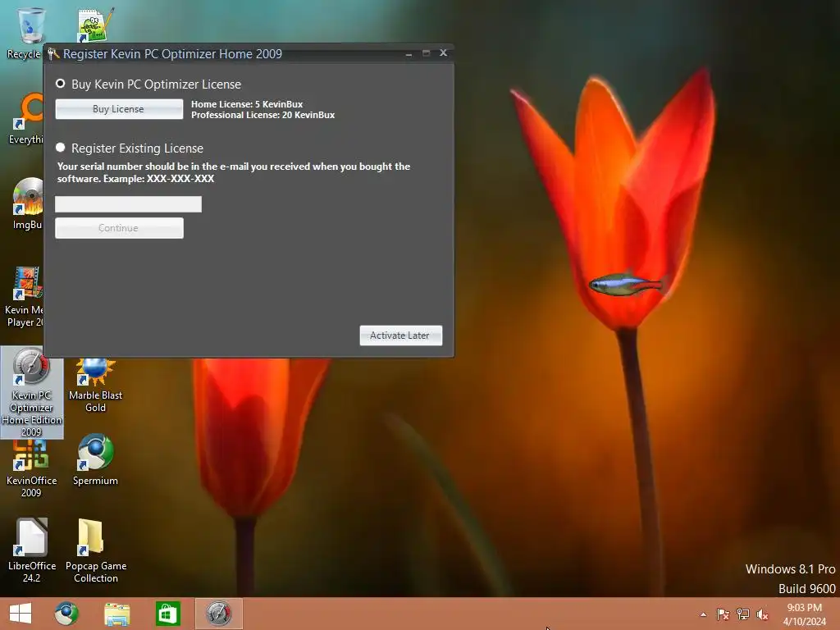Select the Register Existing License radio button
This screenshot has height=630, width=840.
(x=61, y=148)
